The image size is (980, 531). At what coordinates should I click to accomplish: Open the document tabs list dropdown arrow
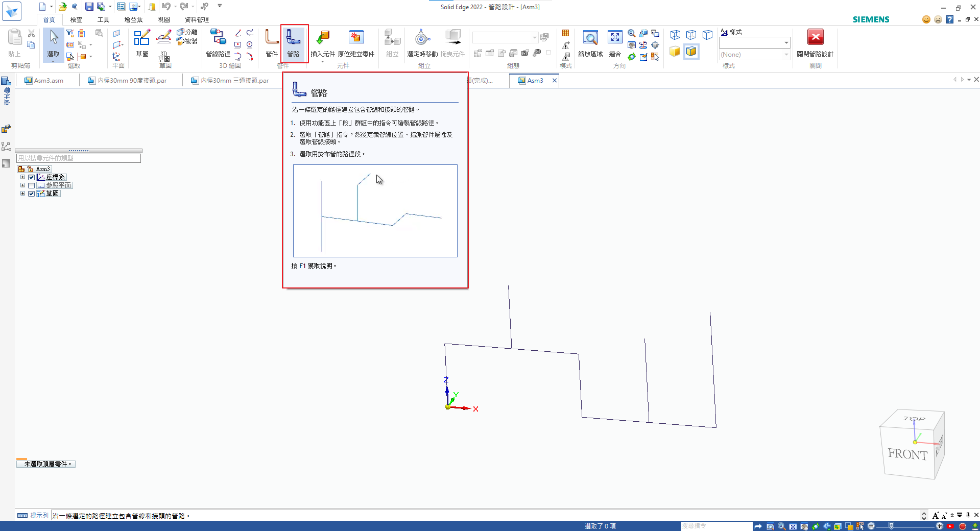point(969,80)
